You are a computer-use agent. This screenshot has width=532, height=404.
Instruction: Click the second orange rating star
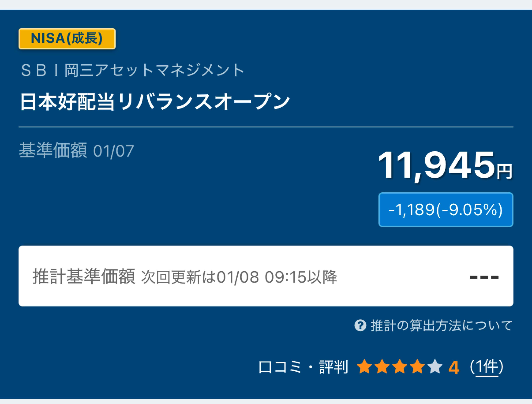click(382, 367)
